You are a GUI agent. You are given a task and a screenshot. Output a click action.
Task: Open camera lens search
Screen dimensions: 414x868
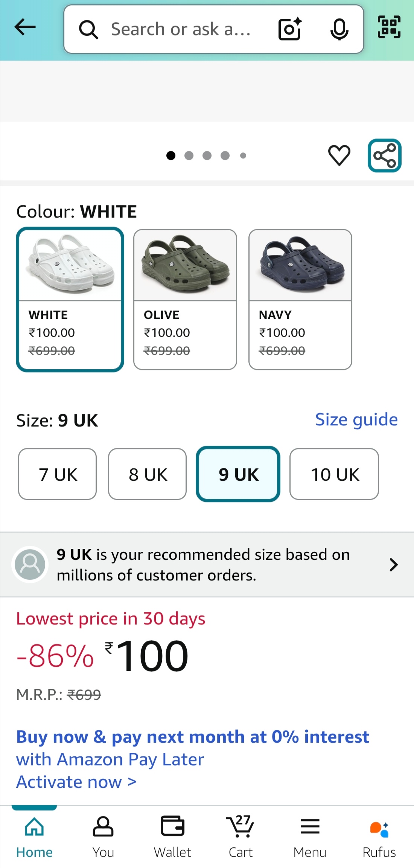tap(289, 29)
